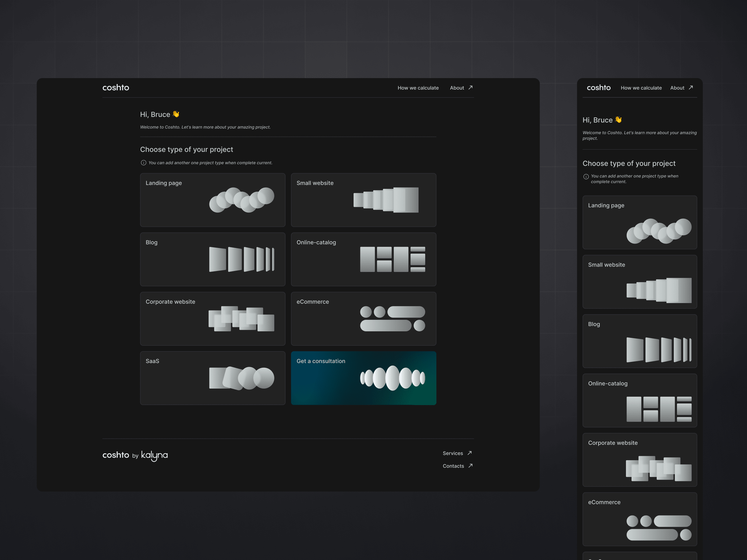
Task: Click the Services external arrow icon
Action: pyautogui.click(x=469, y=453)
